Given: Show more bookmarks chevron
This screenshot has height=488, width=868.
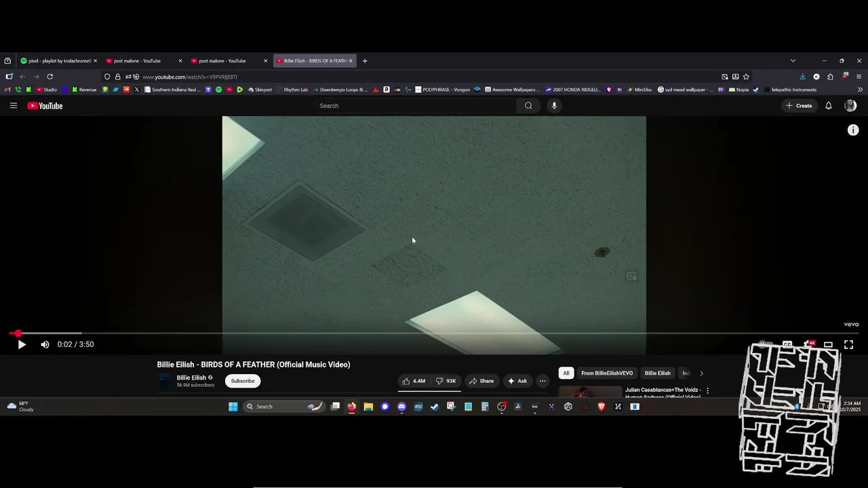Looking at the screenshot, I should click(860, 89).
